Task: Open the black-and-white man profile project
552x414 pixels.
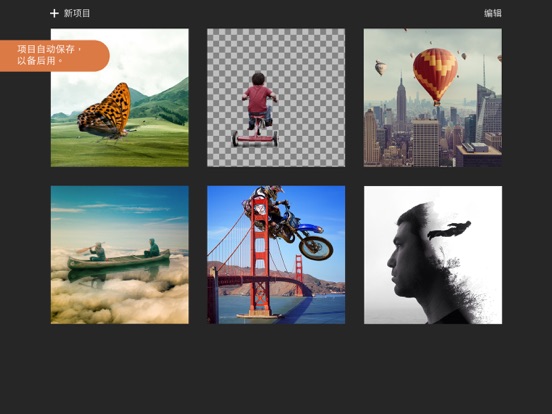Action: tap(433, 255)
